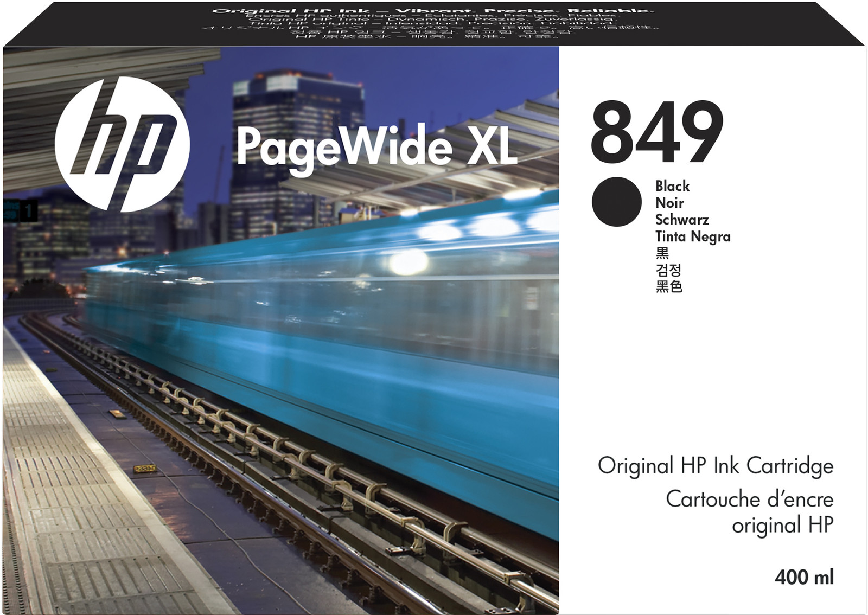Click the text 'Cartouche d'encre'

(x=750, y=499)
